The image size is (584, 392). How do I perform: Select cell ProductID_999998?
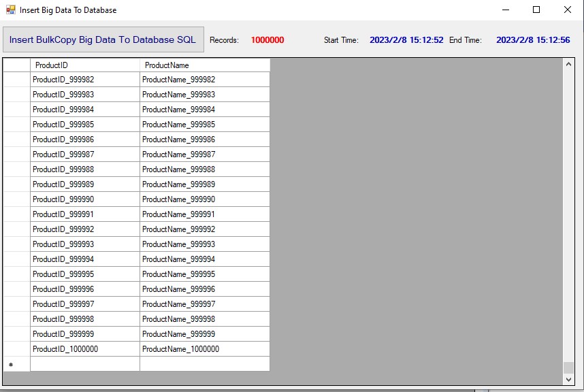85,319
